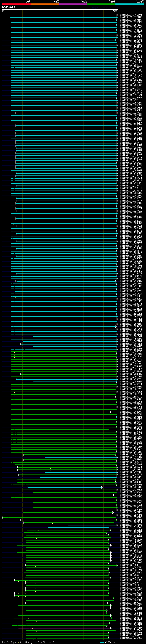Click the orange ~40% identity legend swatch
This screenshot has height=644, width=146.
45,4
